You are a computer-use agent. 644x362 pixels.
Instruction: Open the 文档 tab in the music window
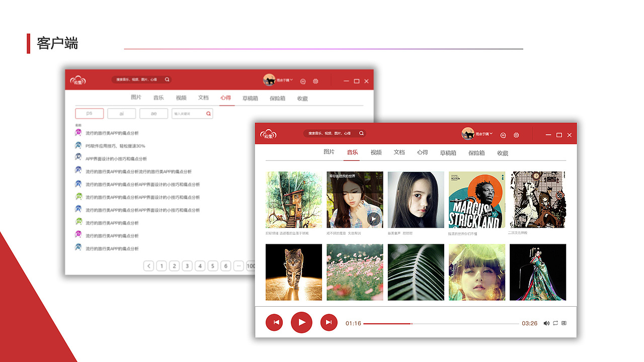pos(399,152)
